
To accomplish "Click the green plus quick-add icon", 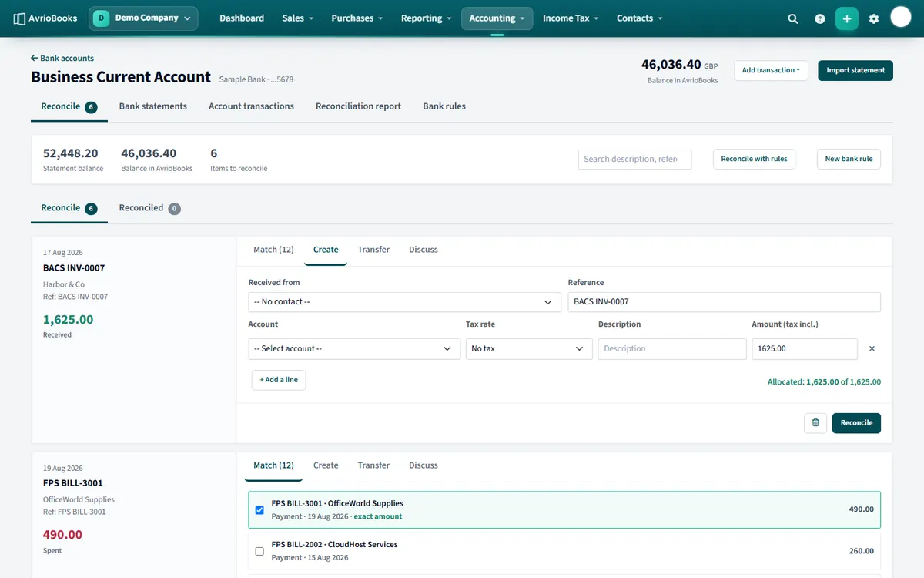I will pos(847,18).
